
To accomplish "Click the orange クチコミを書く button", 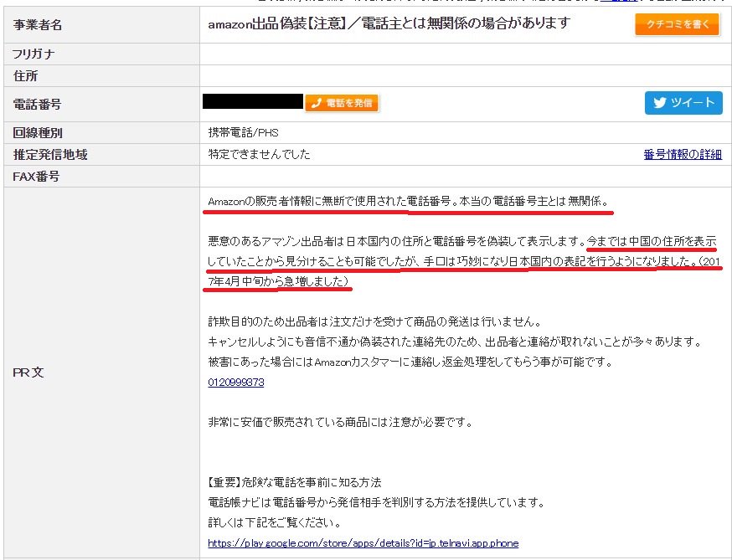I will 677,24.
